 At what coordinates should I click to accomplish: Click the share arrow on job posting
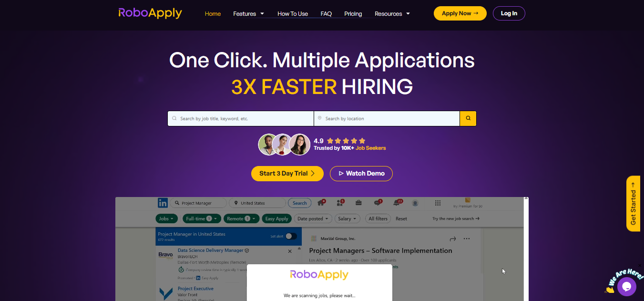point(453,239)
